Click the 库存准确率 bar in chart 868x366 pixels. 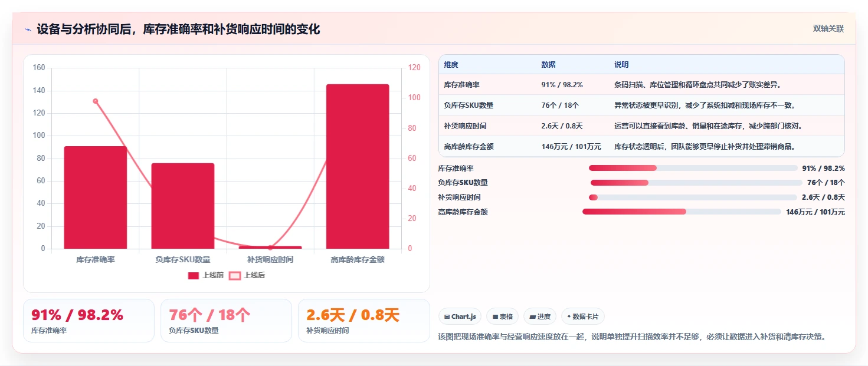[96, 197]
